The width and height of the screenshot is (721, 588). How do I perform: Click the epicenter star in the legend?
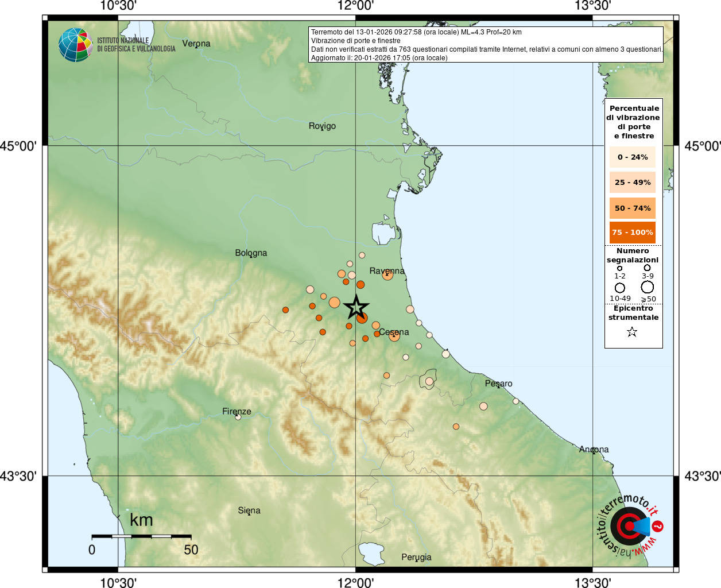pos(632,332)
